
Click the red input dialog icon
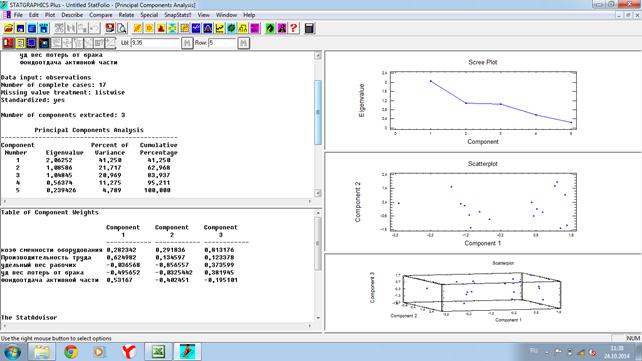(8, 43)
